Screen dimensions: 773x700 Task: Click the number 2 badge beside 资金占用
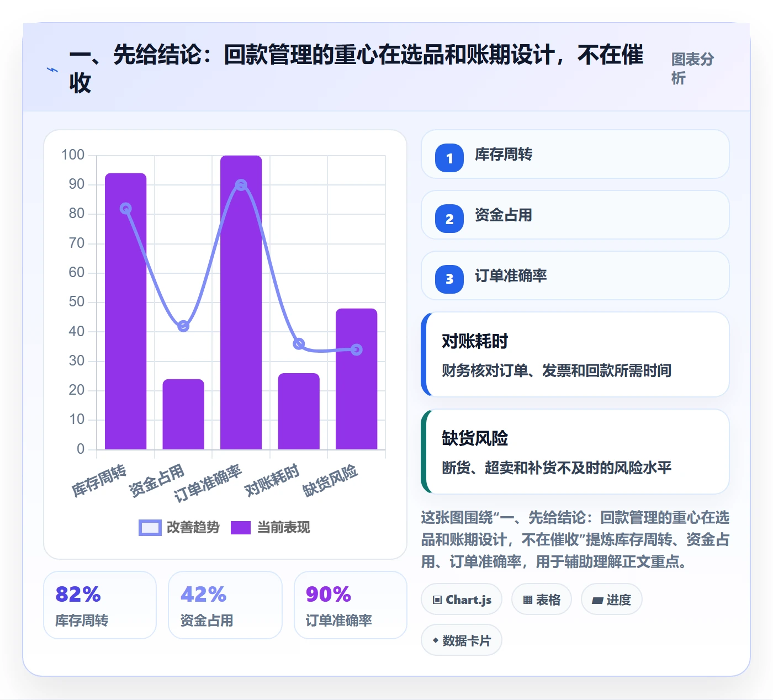click(x=449, y=219)
